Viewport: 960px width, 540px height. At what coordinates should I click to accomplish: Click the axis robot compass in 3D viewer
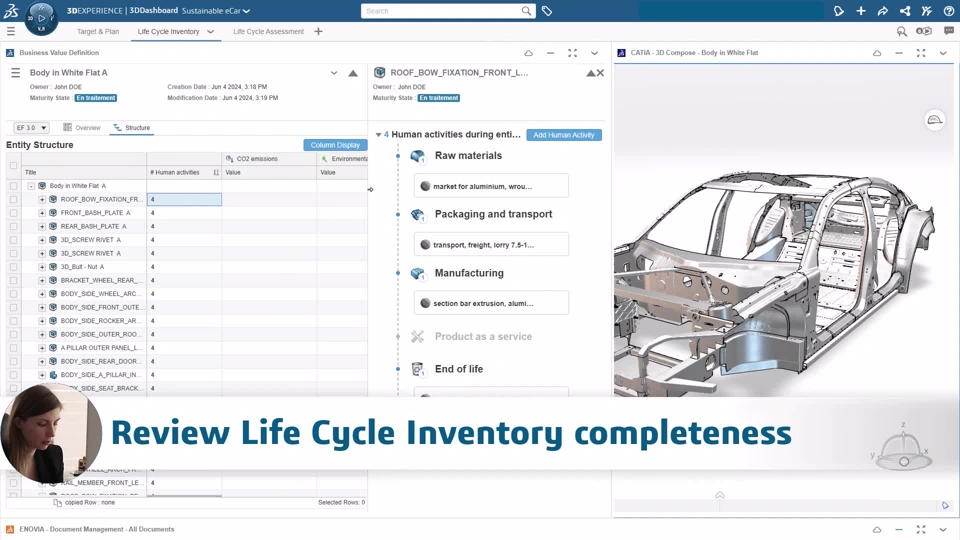coord(904,450)
